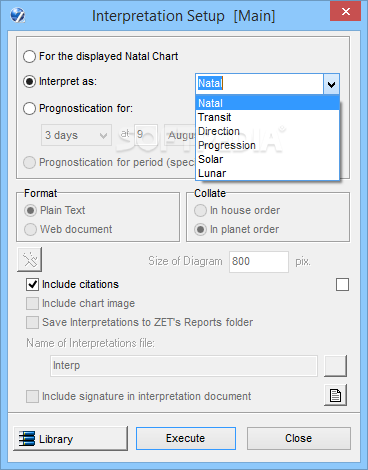The image size is (368, 470).
Task: Click the Library books icon
Action: click(x=27, y=439)
